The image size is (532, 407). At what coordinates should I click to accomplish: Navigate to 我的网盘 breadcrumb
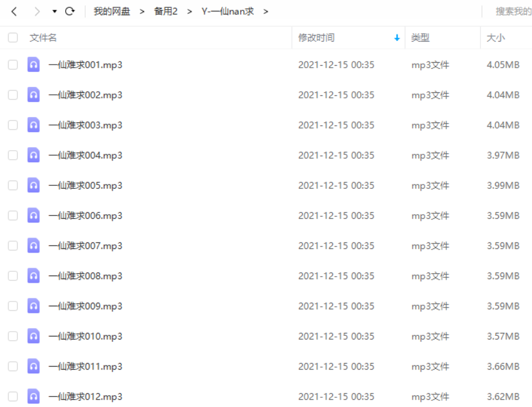coord(112,11)
